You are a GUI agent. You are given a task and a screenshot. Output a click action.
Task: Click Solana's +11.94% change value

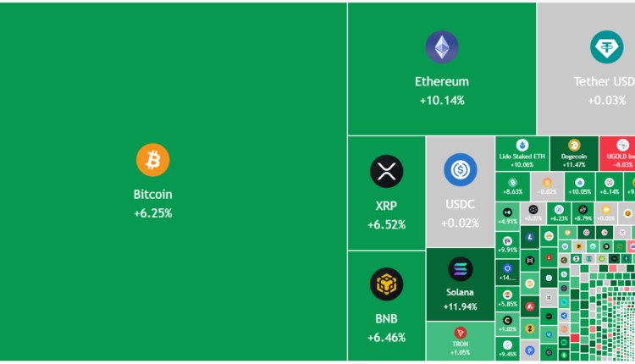point(461,306)
